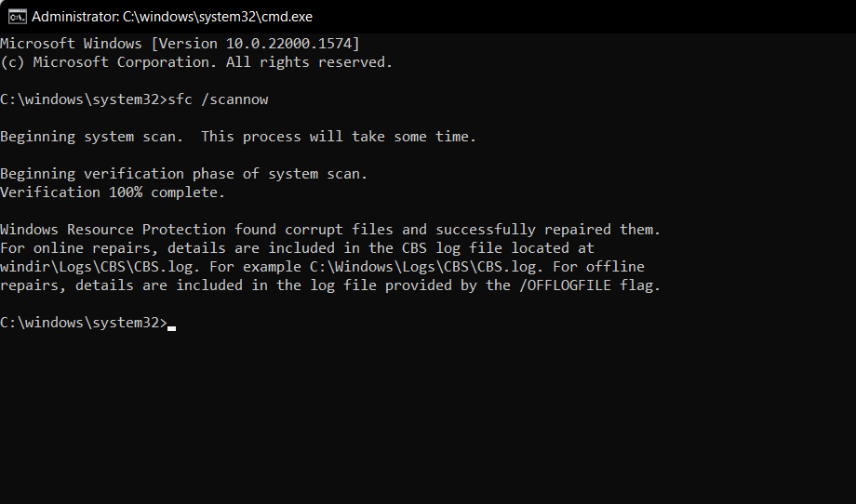Image resolution: width=856 pixels, height=504 pixels.
Task: Click the version number 10.0.22000.1574
Action: tap(292, 44)
